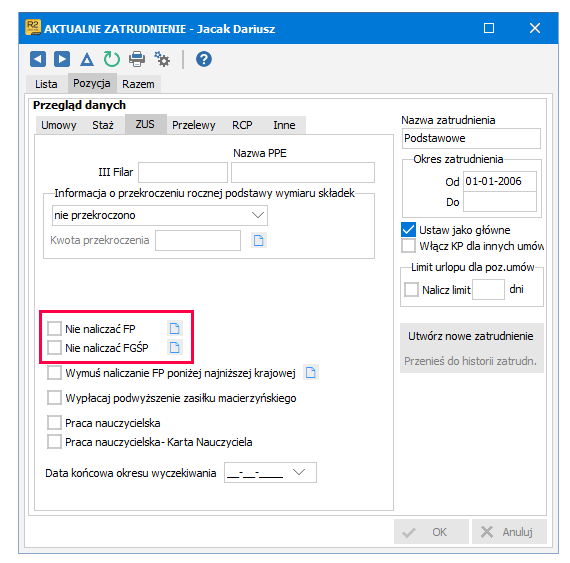Open document icon next to Kwota przekroczenia
The image size is (570, 563).
pos(258,240)
